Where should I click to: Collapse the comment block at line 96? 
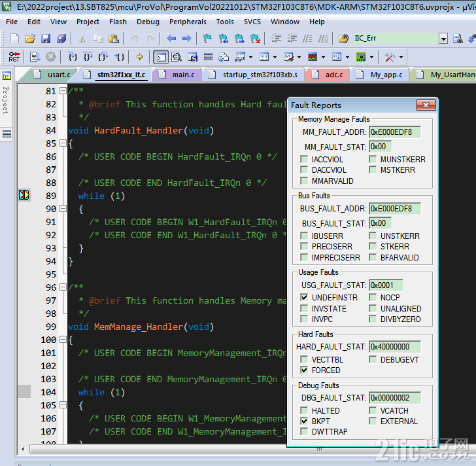click(x=63, y=287)
